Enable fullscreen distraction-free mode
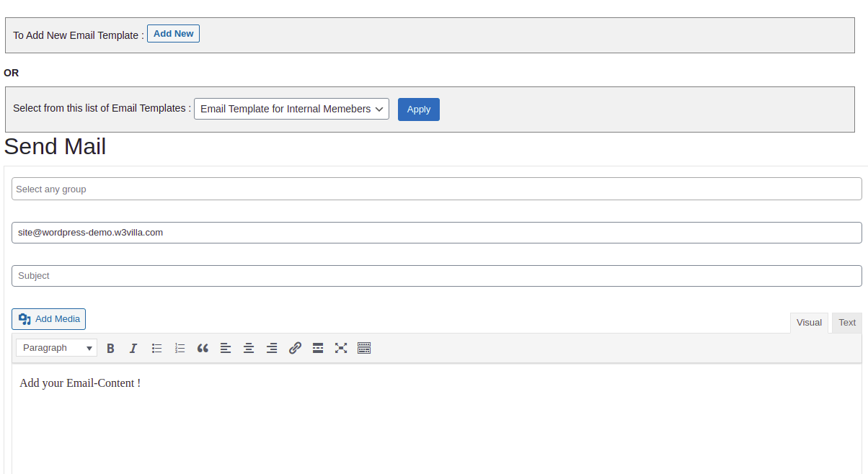Screen dimensions: 868x474 341,348
